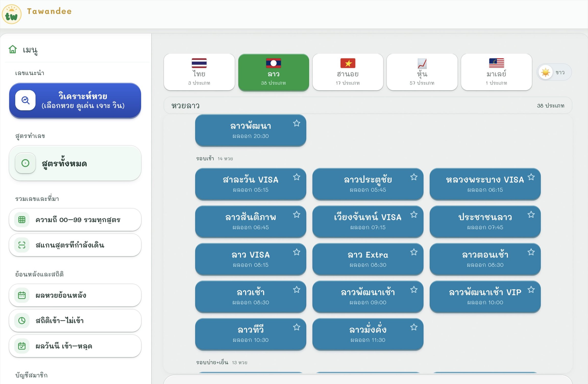Open the สูตรทั้งหมด menu item
This screenshot has width=588, height=384.
coord(75,163)
